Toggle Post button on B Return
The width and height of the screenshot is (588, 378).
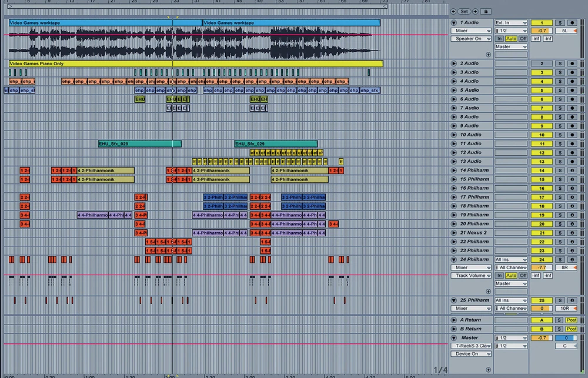point(572,329)
